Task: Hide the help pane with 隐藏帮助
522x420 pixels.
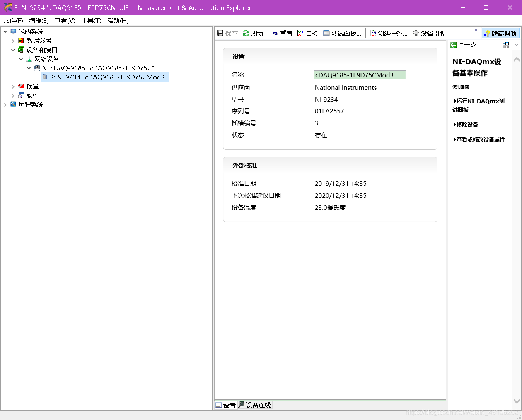Action: 500,34
